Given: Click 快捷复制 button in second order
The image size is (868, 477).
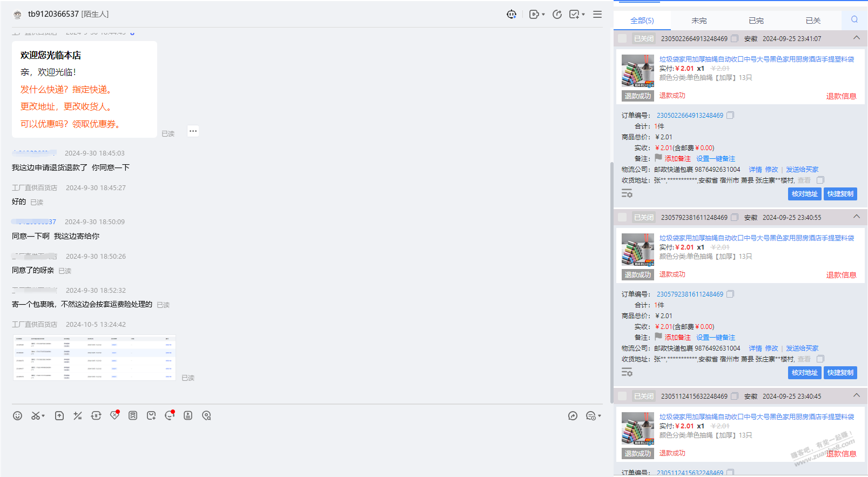Looking at the screenshot, I should point(840,373).
